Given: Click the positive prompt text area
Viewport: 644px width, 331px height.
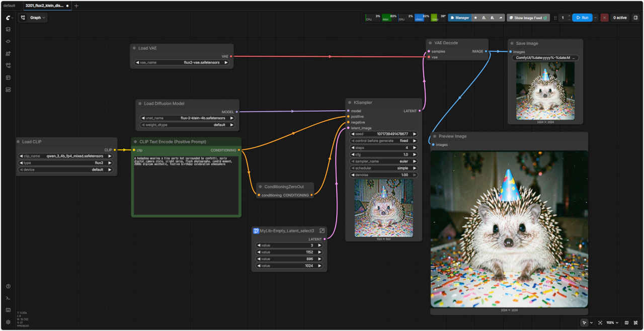Looking at the screenshot, I should point(186,186).
